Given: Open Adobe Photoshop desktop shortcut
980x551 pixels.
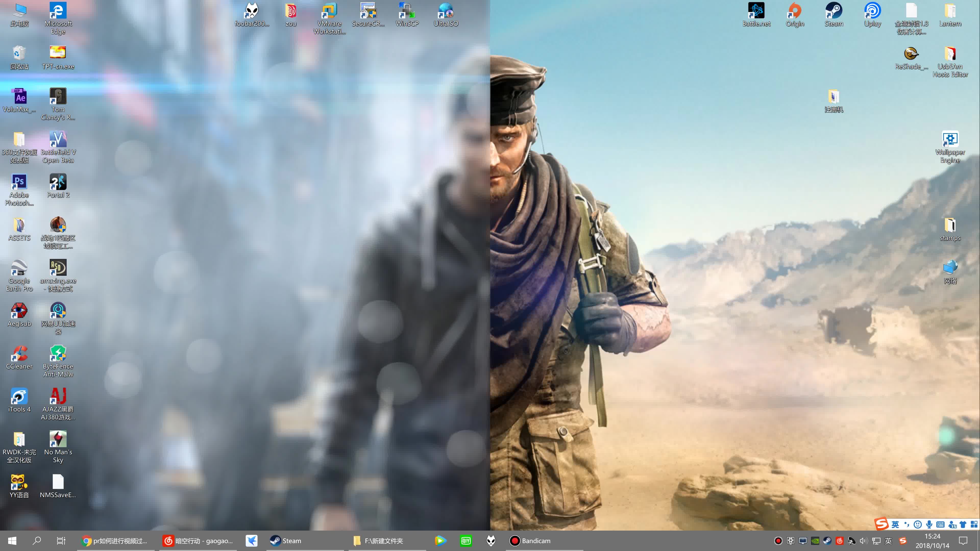Looking at the screenshot, I should 19,190.
